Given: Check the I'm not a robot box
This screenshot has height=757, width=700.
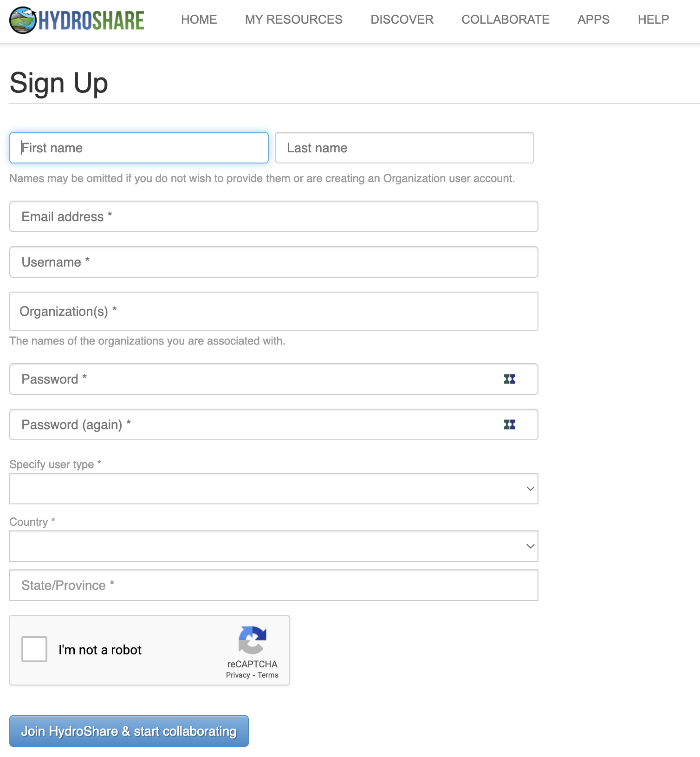Looking at the screenshot, I should pyautogui.click(x=34, y=649).
